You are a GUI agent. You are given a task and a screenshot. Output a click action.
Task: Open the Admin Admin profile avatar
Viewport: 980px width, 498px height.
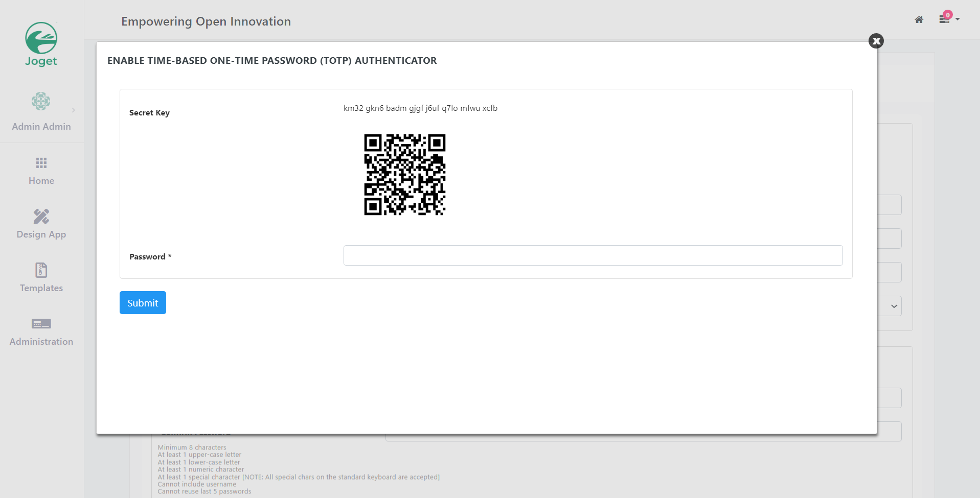tap(41, 101)
